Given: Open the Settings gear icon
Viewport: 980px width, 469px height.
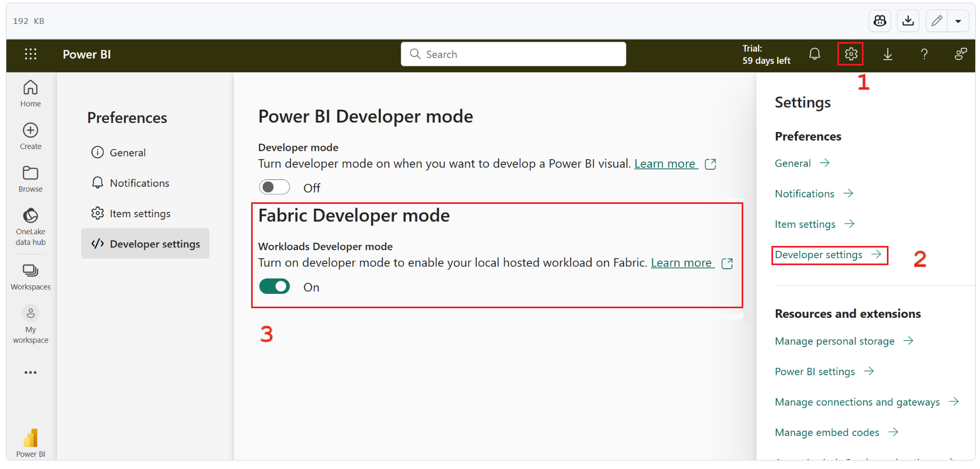Looking at the screenshot, I should click(x=851, y=54).
